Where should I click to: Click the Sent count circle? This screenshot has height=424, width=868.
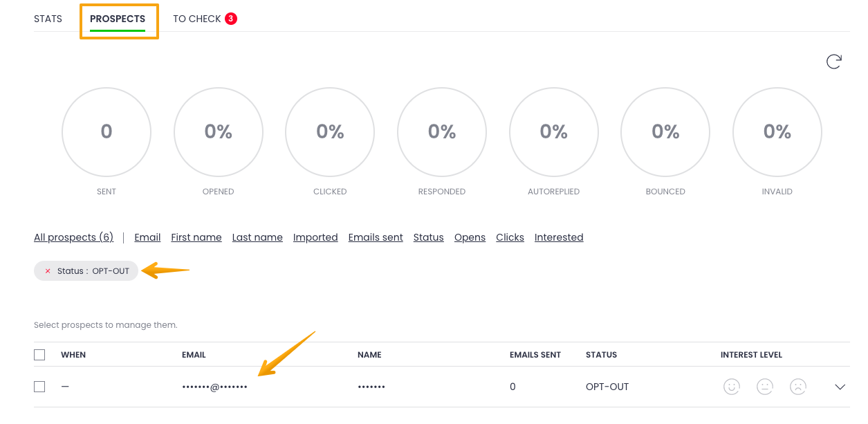107,132
